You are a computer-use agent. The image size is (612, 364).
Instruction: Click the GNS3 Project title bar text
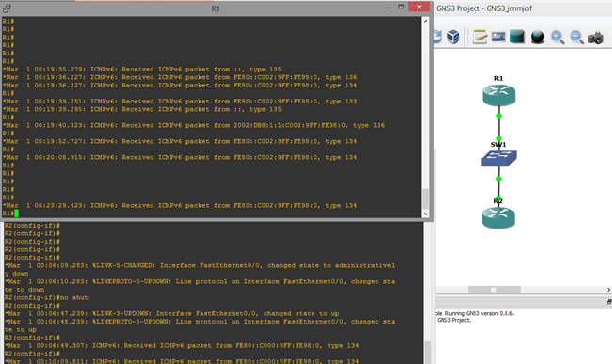[x=484, y=8]
